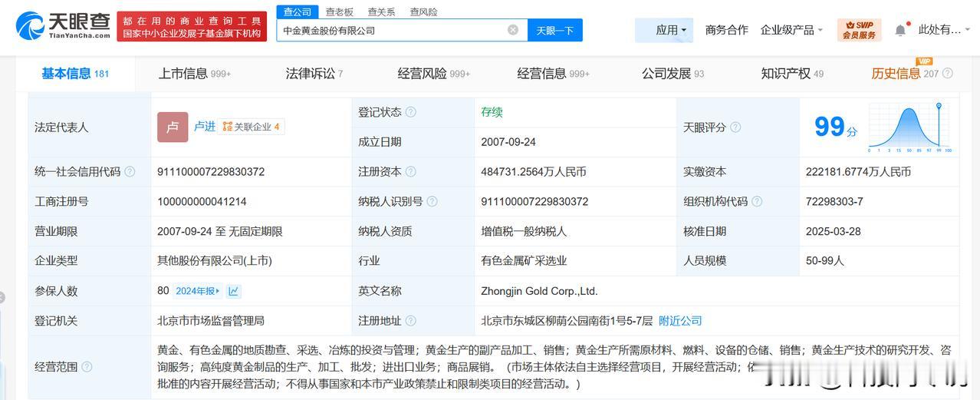
Task: Click the approval date 2025-03-28
Action: point(834,231)
